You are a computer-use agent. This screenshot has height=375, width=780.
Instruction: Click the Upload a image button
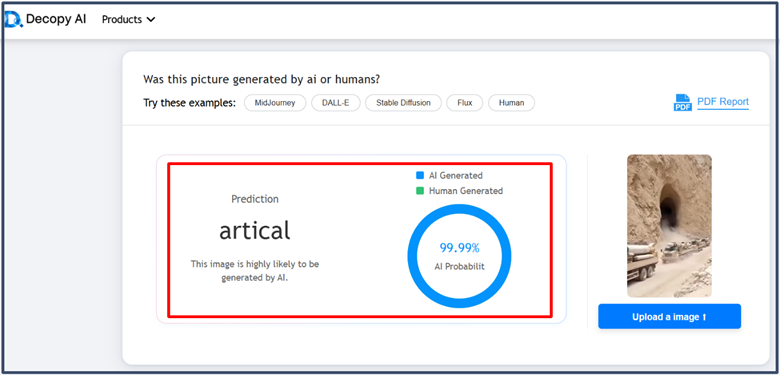coord(670,316)
